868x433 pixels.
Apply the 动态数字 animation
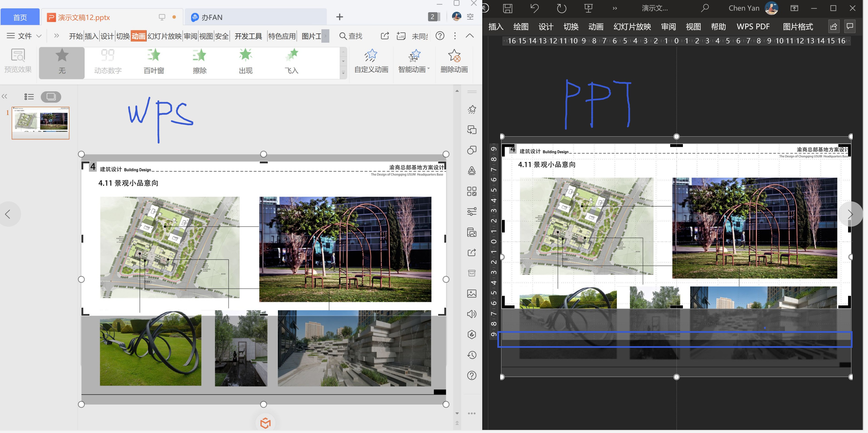(108, 62)
